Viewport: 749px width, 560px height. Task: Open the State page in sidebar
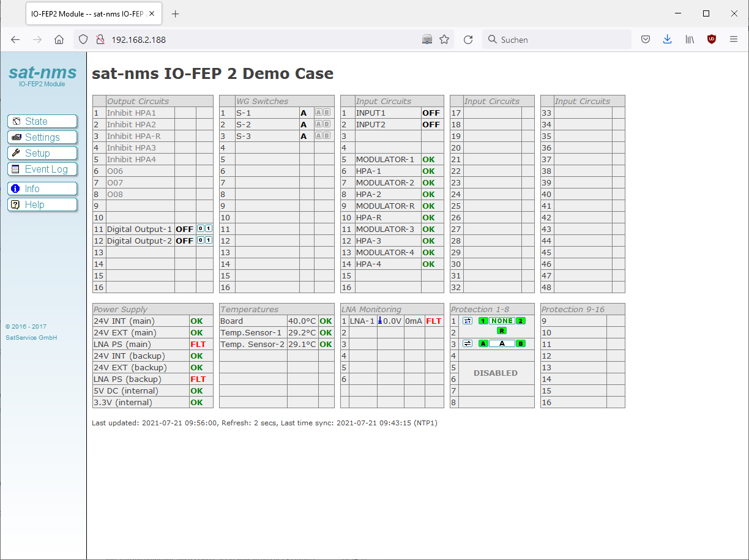coord(42,121)
